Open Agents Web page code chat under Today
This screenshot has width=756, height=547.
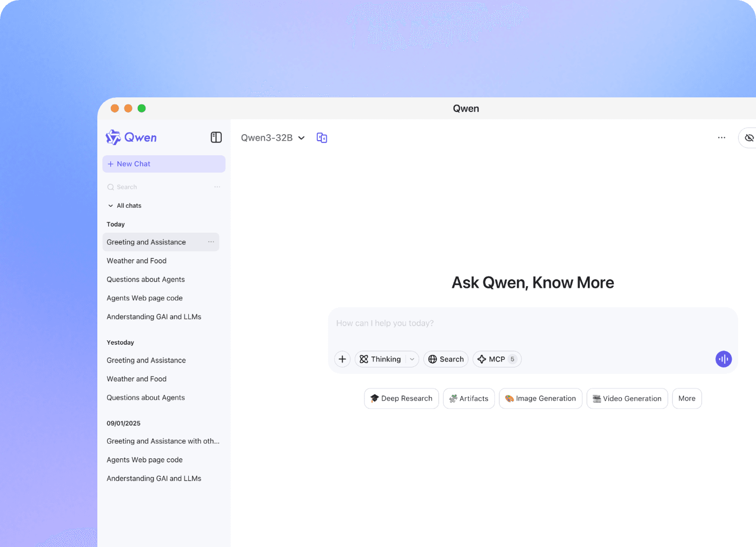(x=144, y=298)
